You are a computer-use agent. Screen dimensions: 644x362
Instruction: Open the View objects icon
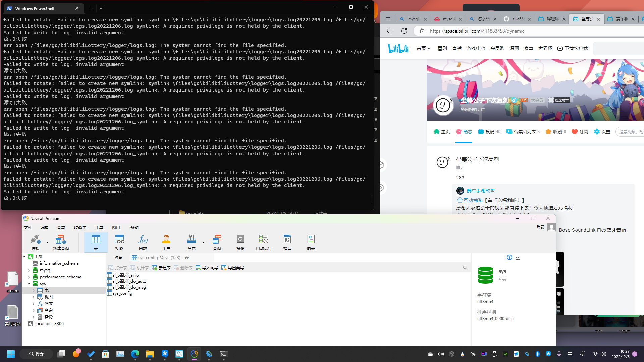(x=119, y=242)
